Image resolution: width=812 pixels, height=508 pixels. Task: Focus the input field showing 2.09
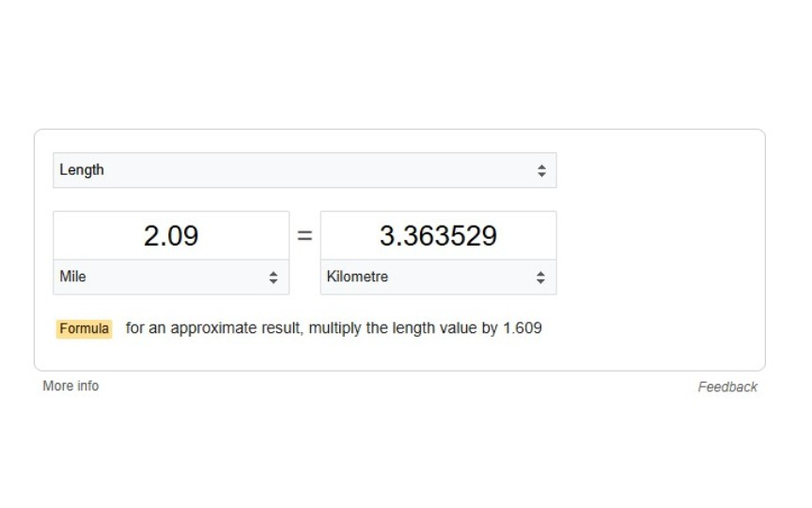(x=170, y=235)
